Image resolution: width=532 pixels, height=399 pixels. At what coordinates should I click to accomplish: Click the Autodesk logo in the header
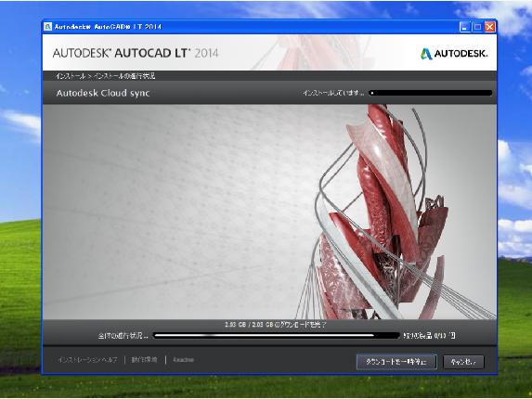(x=454, y=54)
